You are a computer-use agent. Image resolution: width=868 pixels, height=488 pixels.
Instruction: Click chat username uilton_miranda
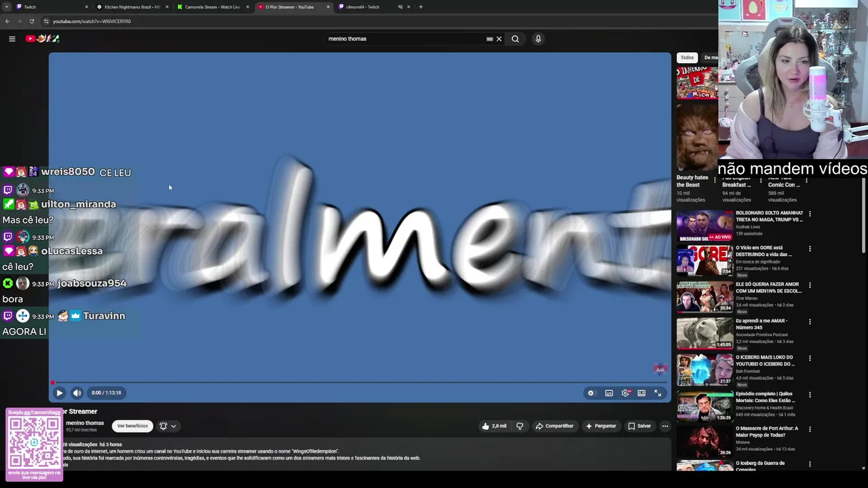tap(79, 204)
